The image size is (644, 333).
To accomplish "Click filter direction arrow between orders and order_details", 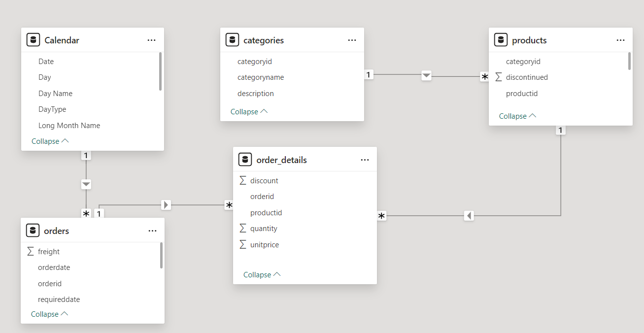I will pyautogui.click(x=166, y=204).
